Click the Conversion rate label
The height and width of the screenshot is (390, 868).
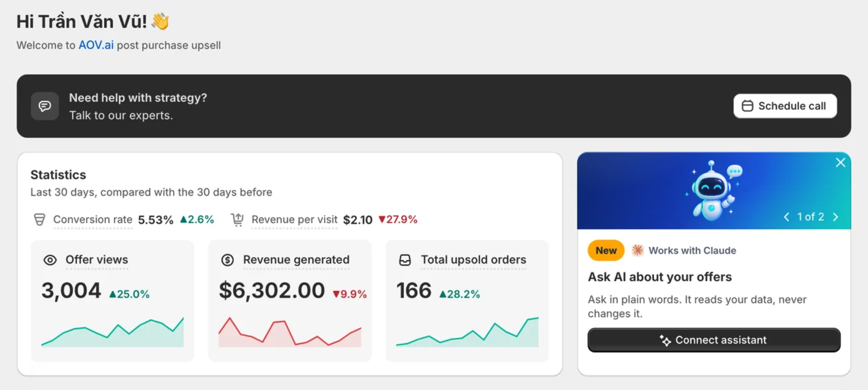tap(93, 219)
